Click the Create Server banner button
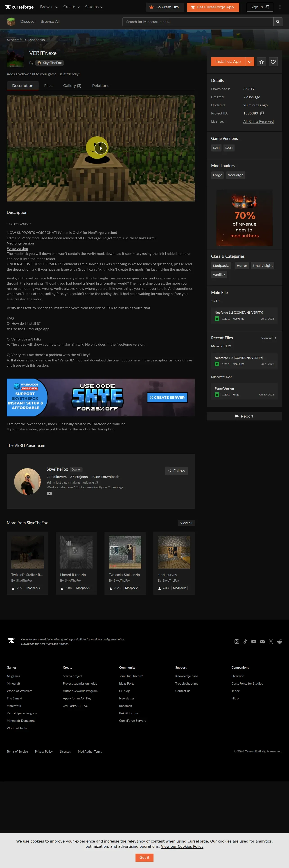This screenshot has height=868, width=289. [167, 398]
